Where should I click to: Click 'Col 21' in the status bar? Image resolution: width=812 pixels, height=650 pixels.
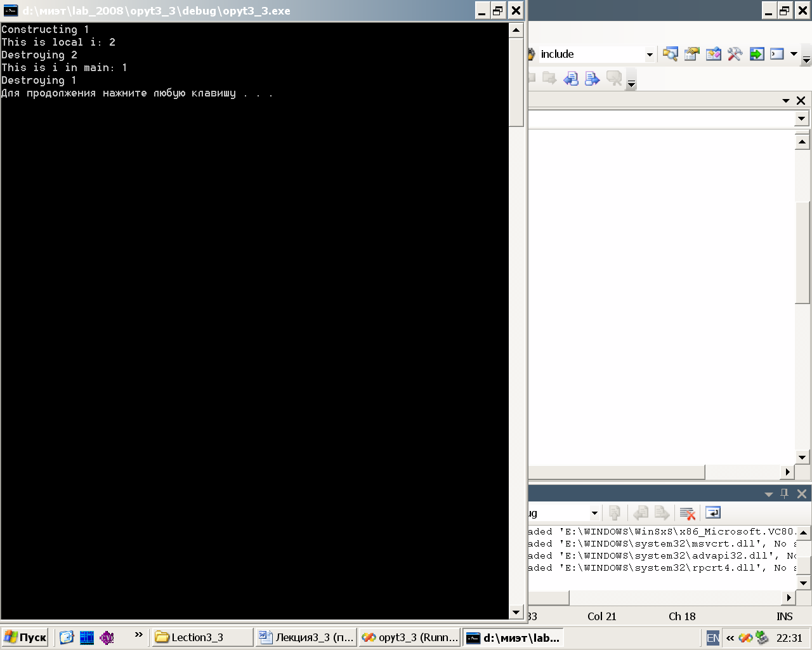click(x=601, y=616)
